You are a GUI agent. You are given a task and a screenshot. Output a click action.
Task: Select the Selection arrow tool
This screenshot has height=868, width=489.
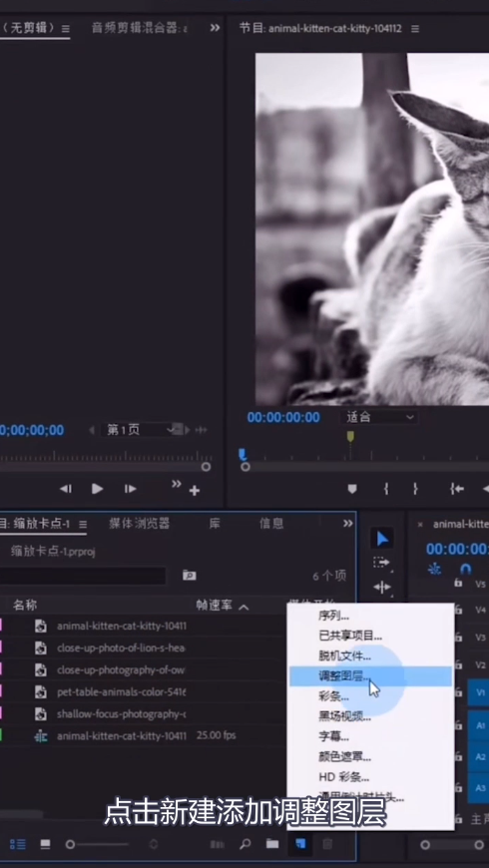click(382, 539)
